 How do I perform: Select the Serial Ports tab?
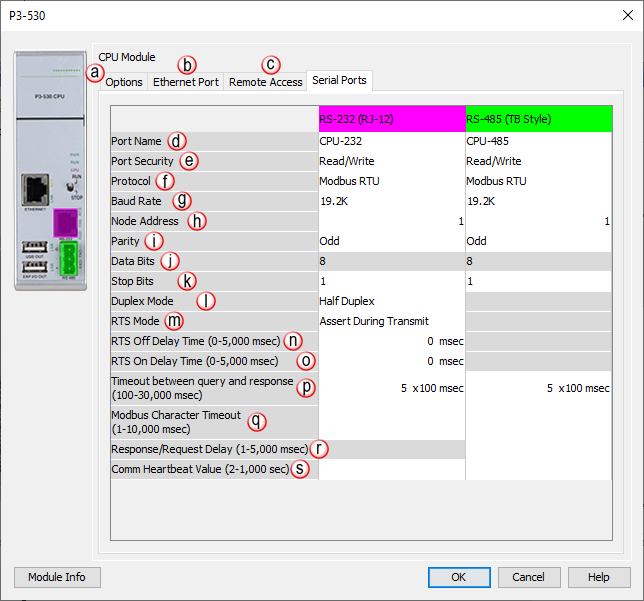point(339,80)
